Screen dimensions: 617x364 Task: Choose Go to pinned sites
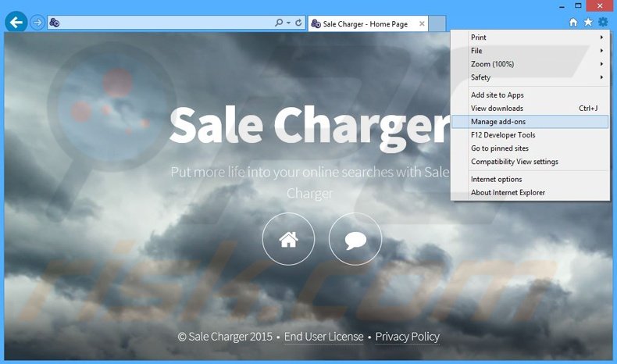pos(530,148)
